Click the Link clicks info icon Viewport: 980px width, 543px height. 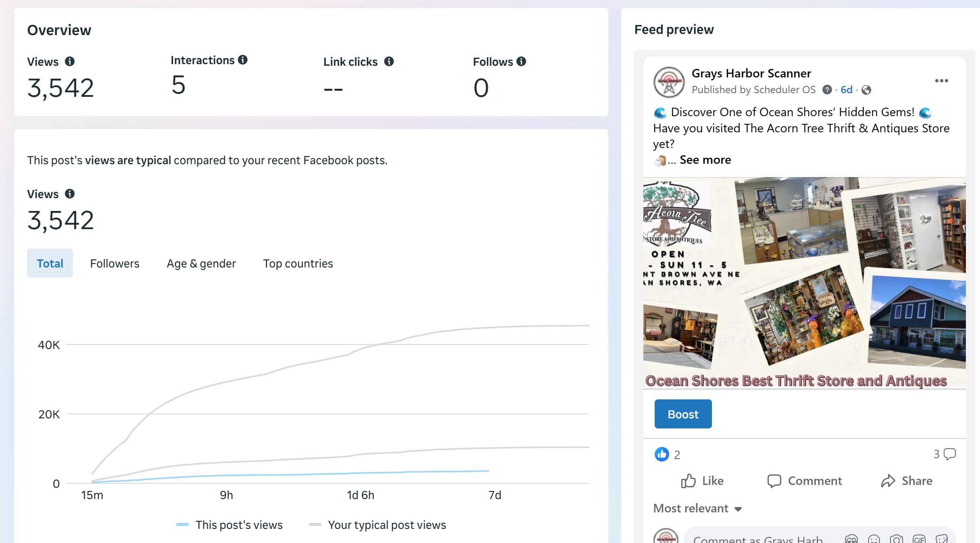389,61
